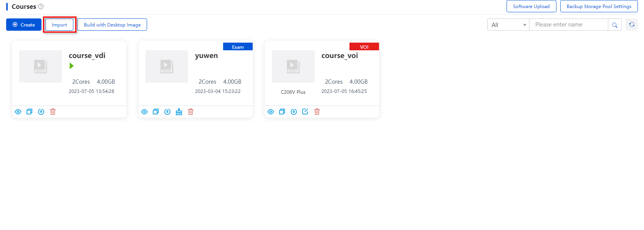The width and height of the screenshot is (644, 230).
Task: Click the date 2023-07-05 13:54:28
Action: click(91, 91)
